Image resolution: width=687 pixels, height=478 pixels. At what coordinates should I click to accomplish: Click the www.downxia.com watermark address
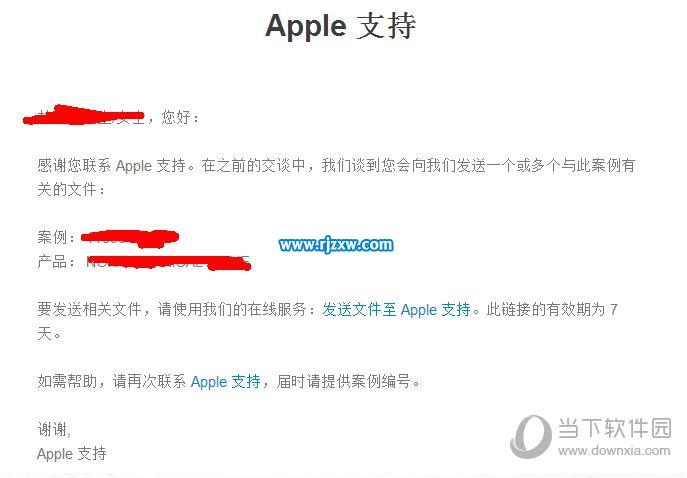point(614,451)
